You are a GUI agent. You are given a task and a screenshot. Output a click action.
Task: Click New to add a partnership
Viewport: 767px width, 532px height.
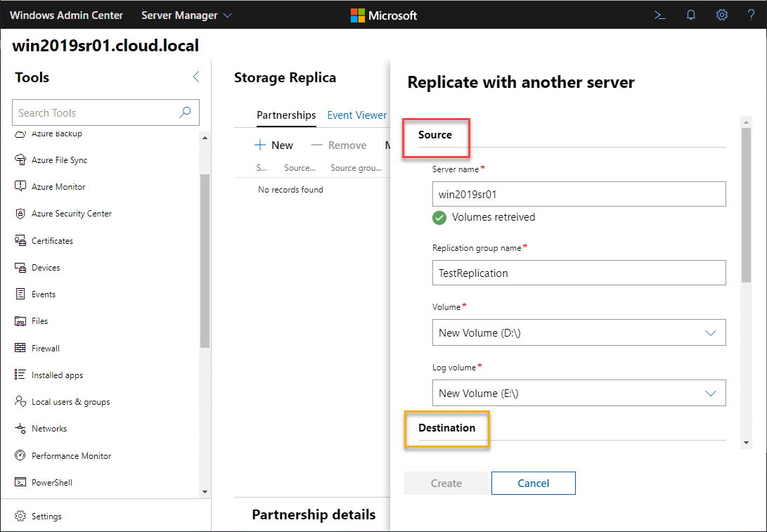[273, 145]
